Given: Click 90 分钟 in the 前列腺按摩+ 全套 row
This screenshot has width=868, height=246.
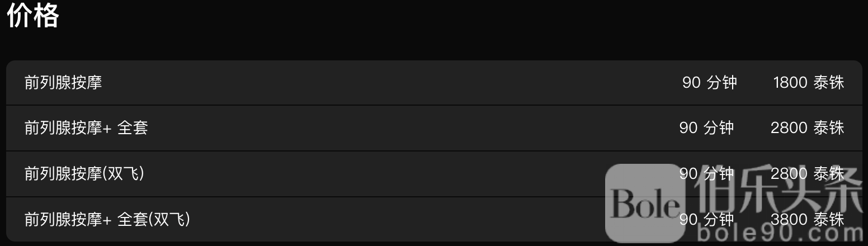Looking at the screenshot, I should click(706, 129).
